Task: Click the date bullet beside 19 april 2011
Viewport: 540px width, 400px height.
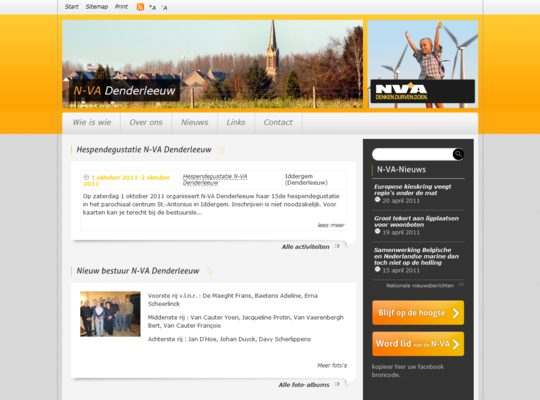Action: click(377, 232)
